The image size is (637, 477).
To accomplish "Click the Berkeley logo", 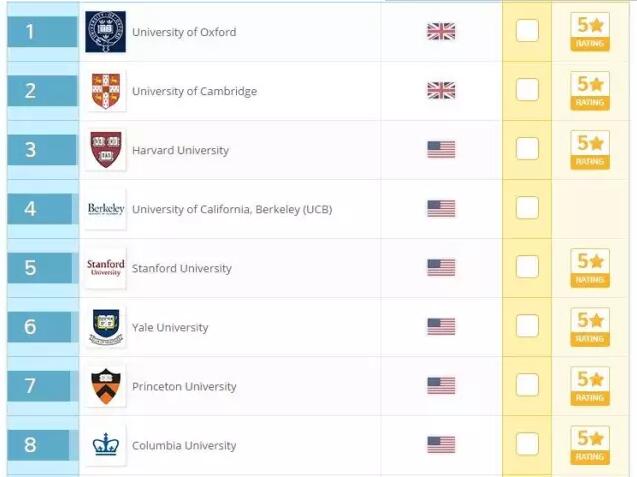I will click(105, 209).
